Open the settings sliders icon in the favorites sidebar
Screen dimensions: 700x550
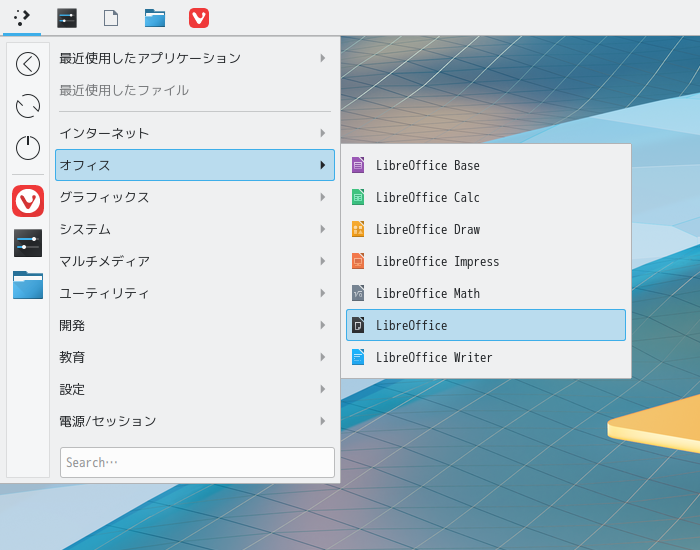[x=28, y=243]
